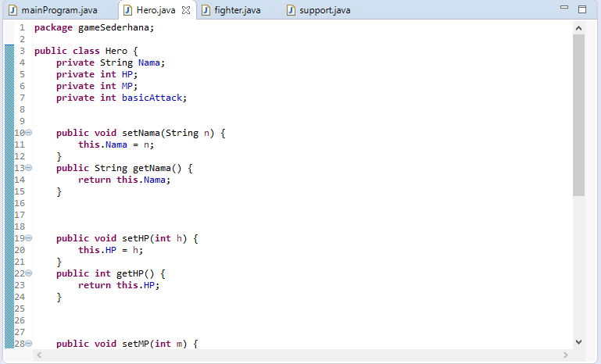Screen dimensions: 601x364
Task: Maximize the editor area
Action: 582,9
